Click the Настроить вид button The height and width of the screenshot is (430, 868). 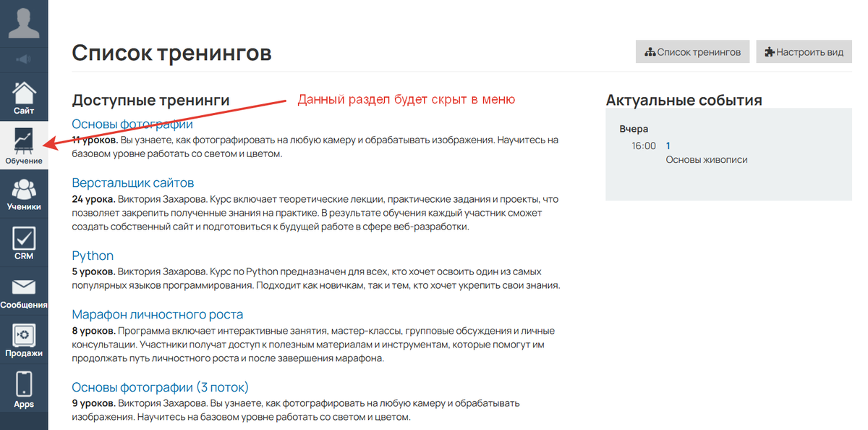(x=804, y=52)
